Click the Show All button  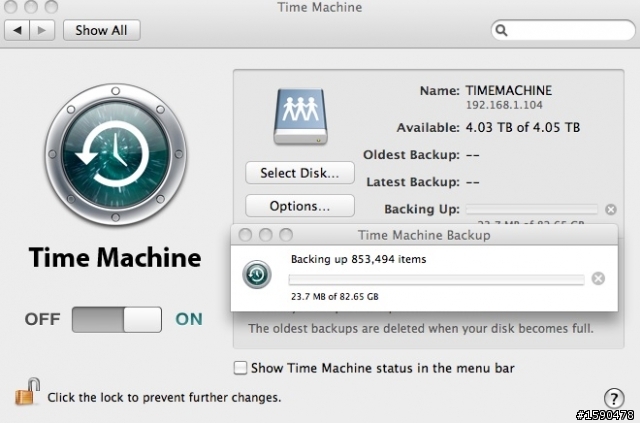tap(102, 30)
